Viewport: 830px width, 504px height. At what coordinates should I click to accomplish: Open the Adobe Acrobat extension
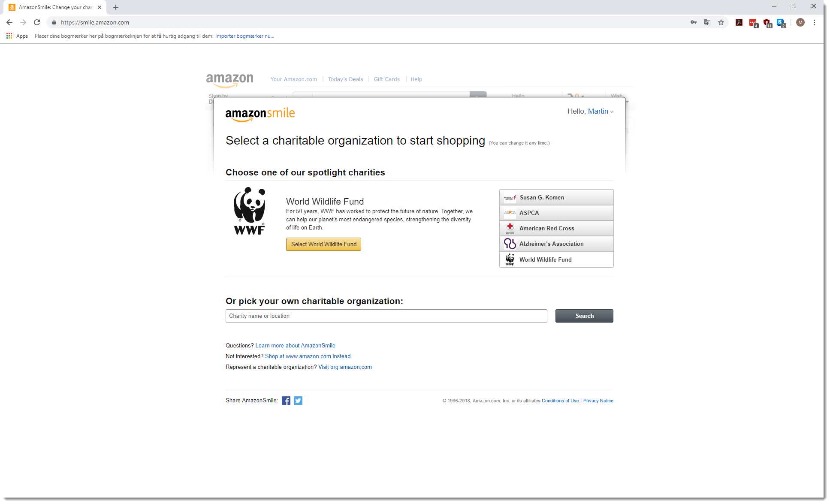(x=739, y=22)
